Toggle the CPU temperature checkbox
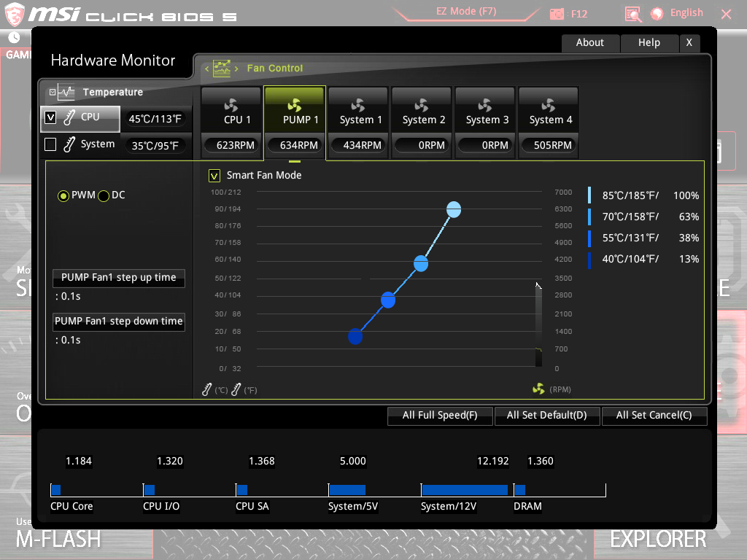The image size is (747, 560). click(x=50, y=117)
